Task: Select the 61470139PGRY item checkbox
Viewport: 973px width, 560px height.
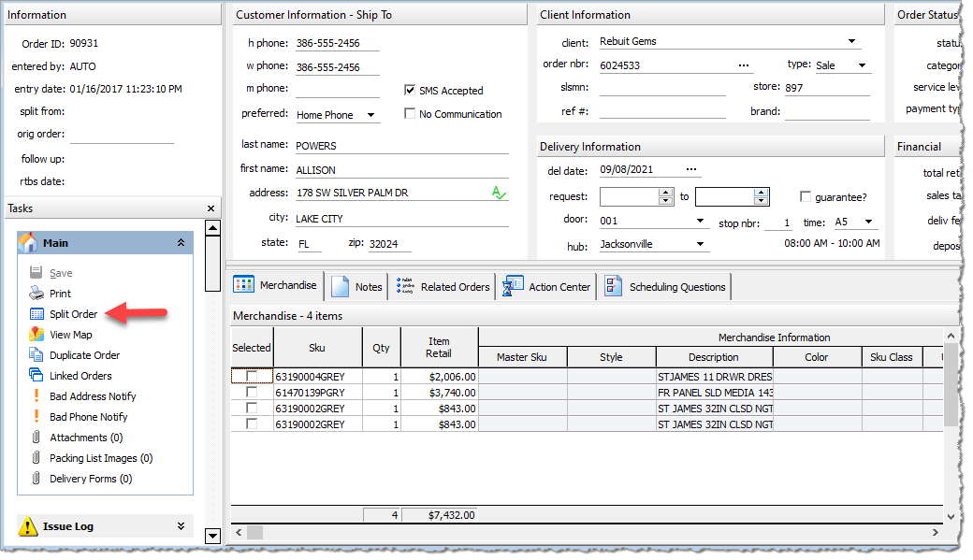Action: [x=252, y=392]
